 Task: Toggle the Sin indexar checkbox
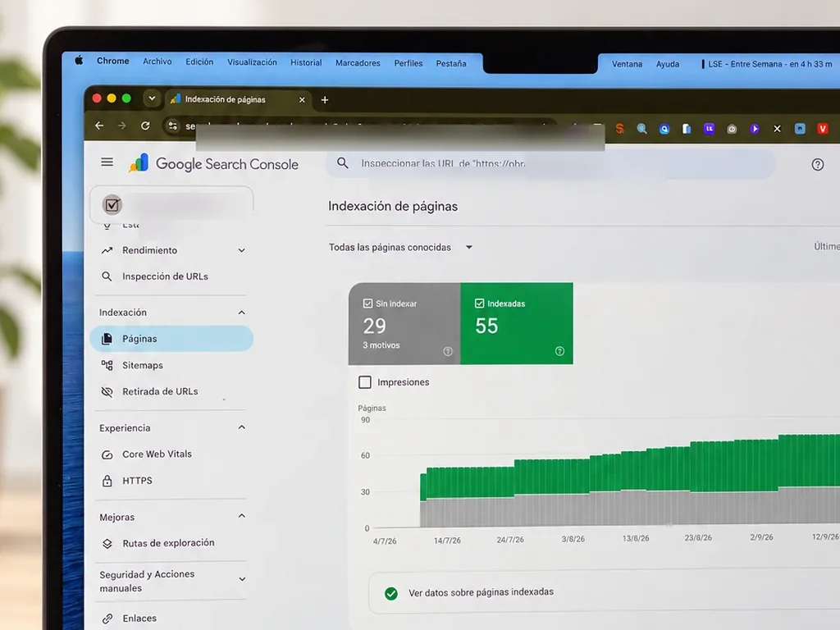[x=368, y=304]
